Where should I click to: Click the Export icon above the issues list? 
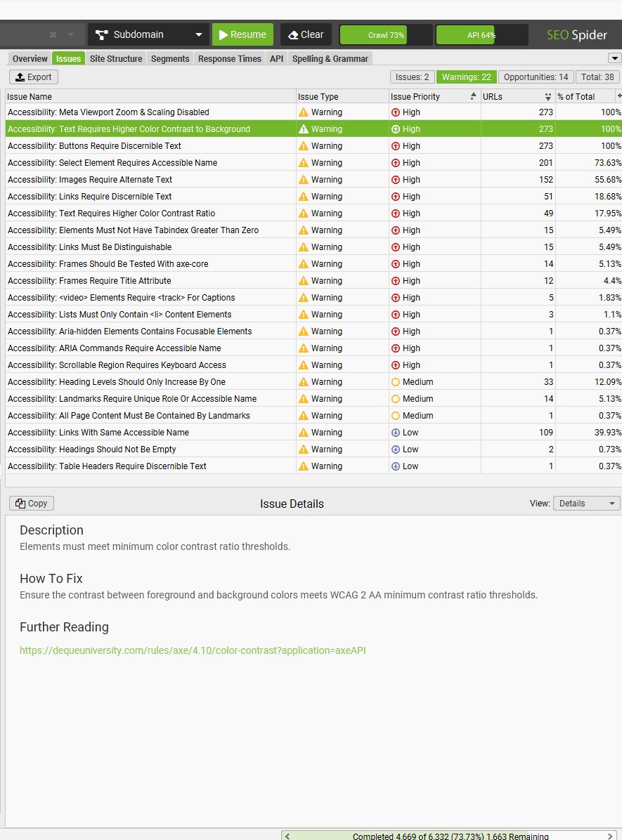[20, 77]
